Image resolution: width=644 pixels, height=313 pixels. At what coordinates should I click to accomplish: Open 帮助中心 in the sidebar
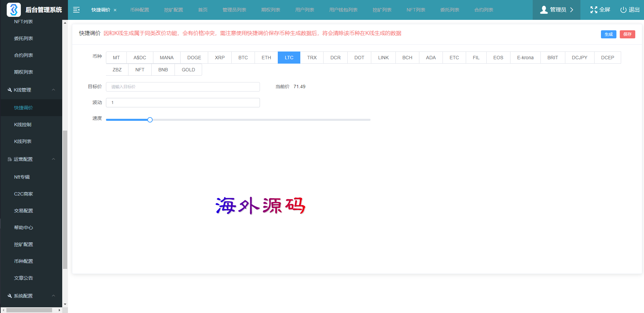pyautogui.click(x=31, y=228)
